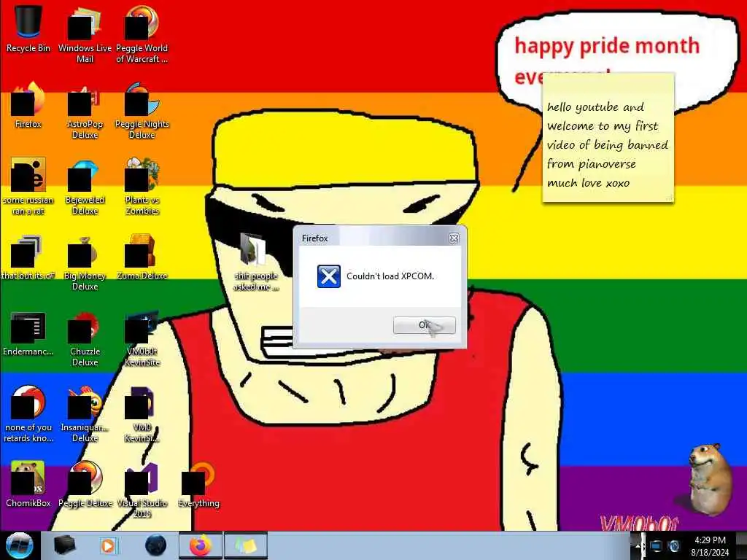The width and height of the screenshot is (747, 560).
Task: Open the ChomikBox desktop shortcut
Action: coord(28,485)
